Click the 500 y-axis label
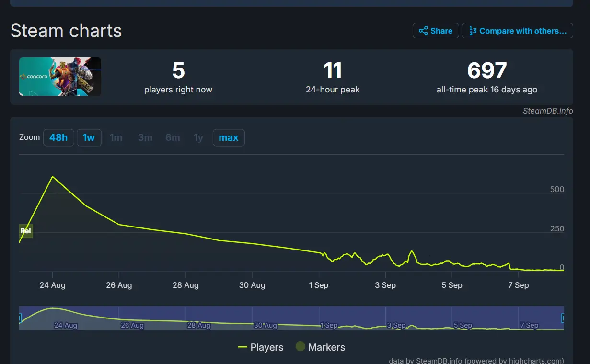 [557, 189]
